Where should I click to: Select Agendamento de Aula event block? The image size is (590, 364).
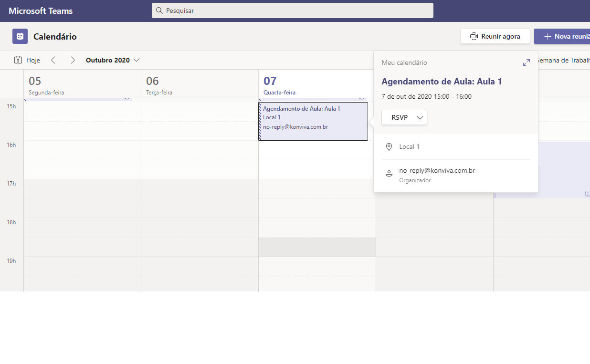[x=313, y=121]
